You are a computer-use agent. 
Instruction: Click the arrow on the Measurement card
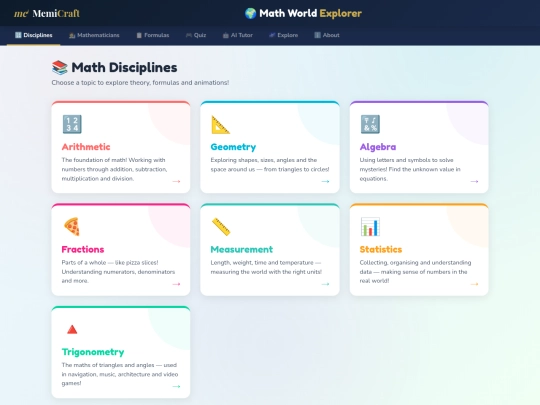tap(325, 284)
